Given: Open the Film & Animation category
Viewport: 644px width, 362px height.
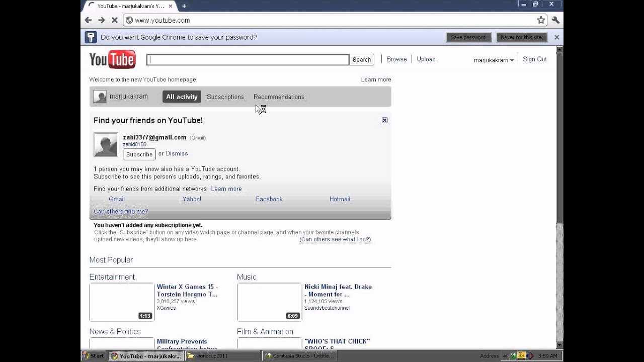Looking at the screenshot, I should click(265, 332).
